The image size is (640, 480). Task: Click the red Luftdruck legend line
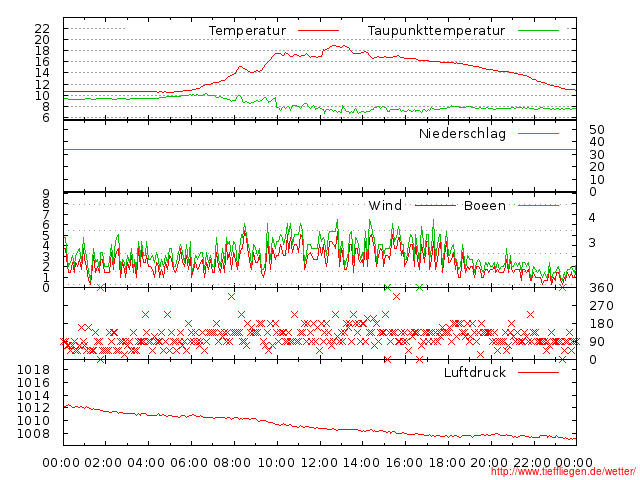538,372
